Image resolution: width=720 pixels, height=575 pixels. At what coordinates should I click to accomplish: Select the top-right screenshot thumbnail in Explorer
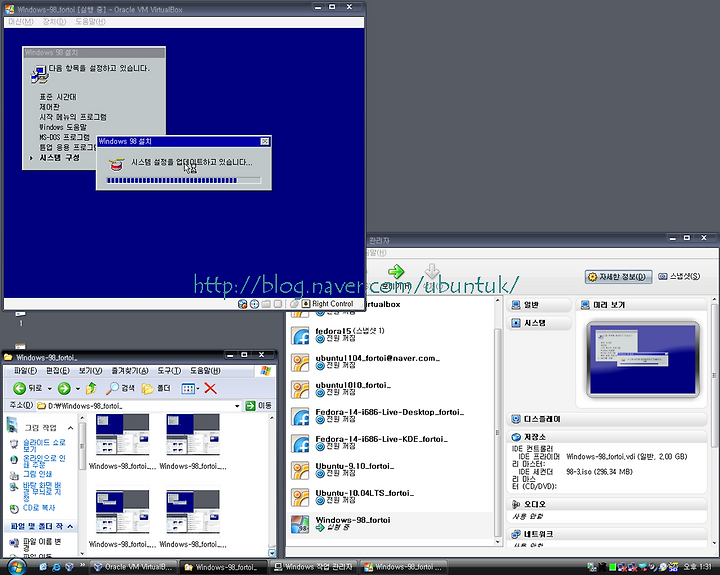193,434
